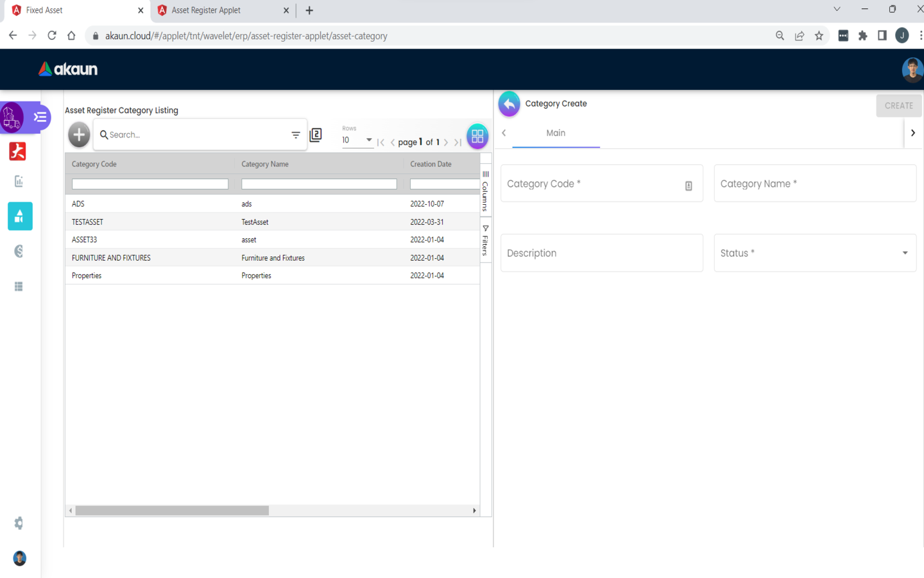Open the Rows per page dropdown

[x=357, y=140]
